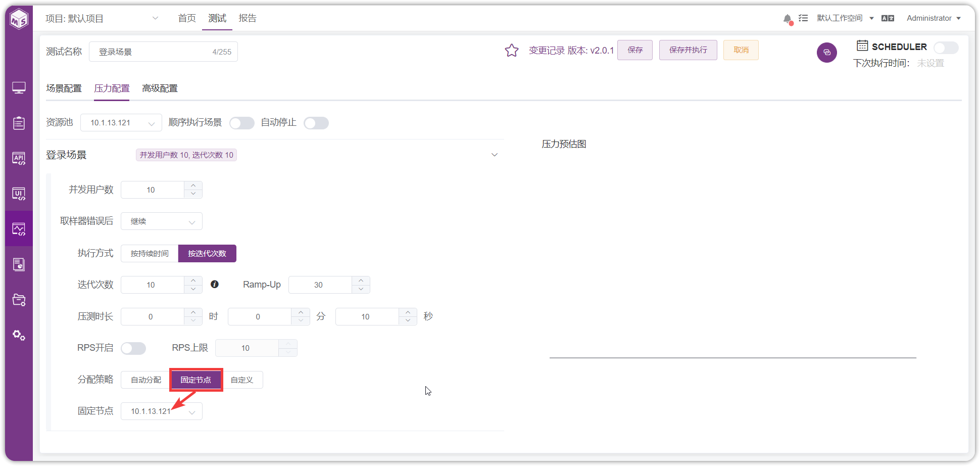Screen dimensions: 980x466
Task: Enable sequential scenario execution switch
Action: 242,123
